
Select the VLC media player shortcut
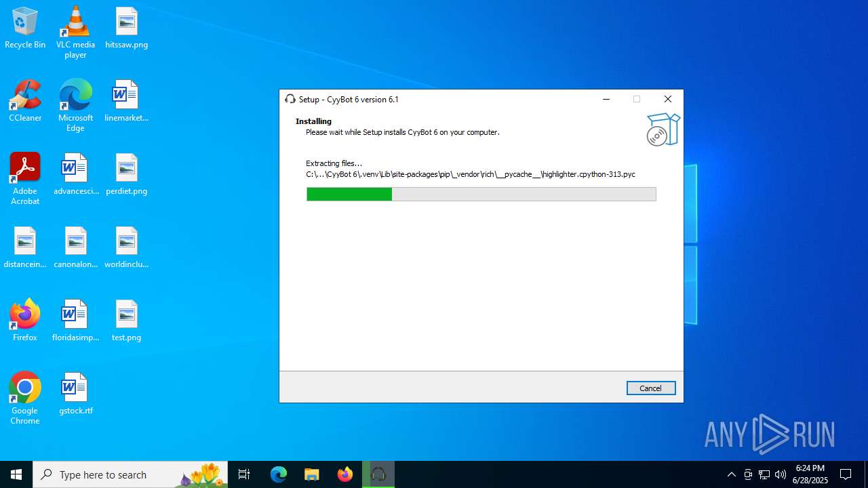tap(75, 33)
